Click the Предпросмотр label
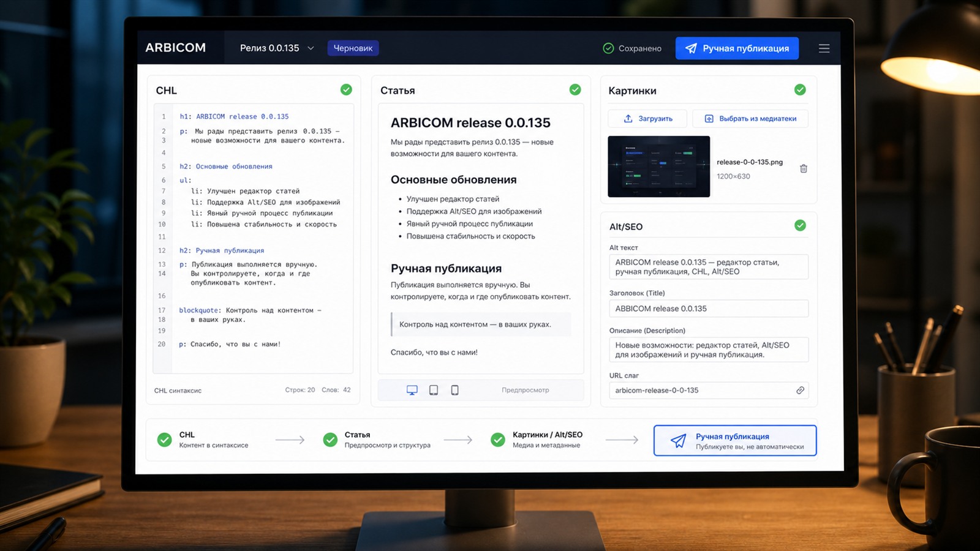This screenshot has height=551, width=980. pos(525,390)
